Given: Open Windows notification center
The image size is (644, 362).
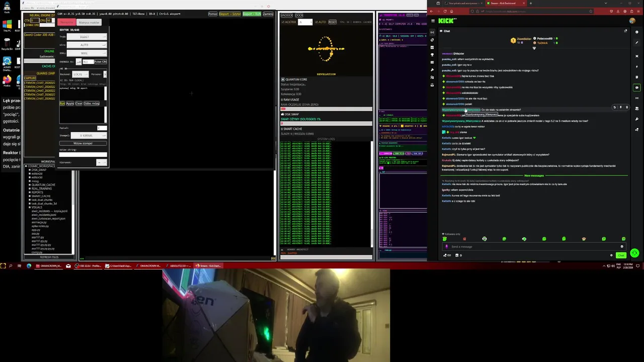Looking at the screenshot, I should pyautogui.click(x=638, y=266).
